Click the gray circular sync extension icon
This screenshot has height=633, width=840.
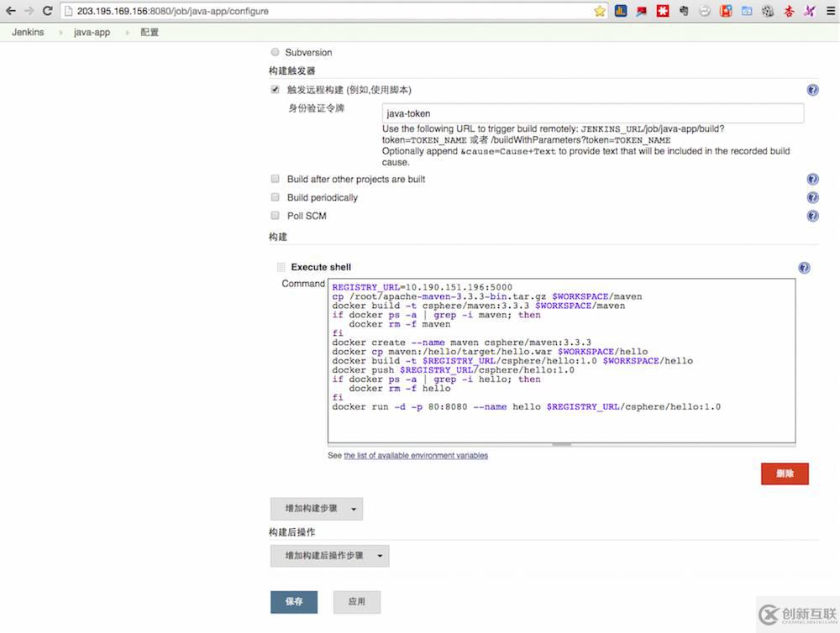(x=705, y=11)
